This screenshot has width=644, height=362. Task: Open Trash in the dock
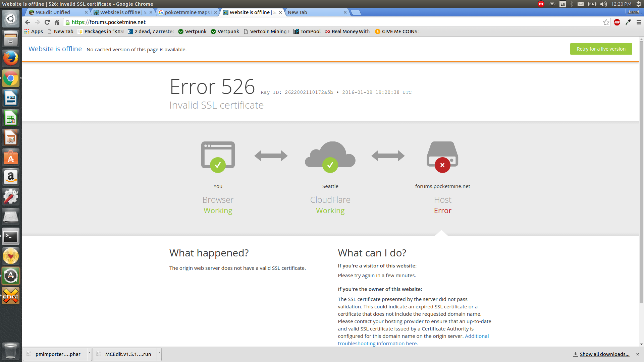click(11, 351)
